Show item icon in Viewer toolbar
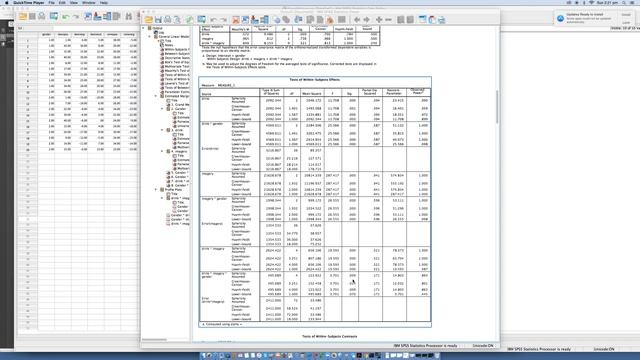Image resolution: width=640 pixels, height=360 pixels. 401,20
